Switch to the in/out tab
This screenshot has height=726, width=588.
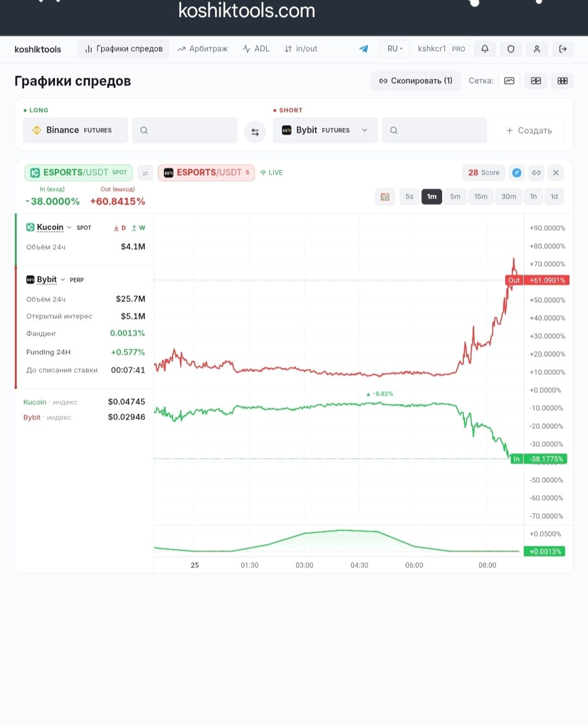pyautogui.click(x=301, y=49)
